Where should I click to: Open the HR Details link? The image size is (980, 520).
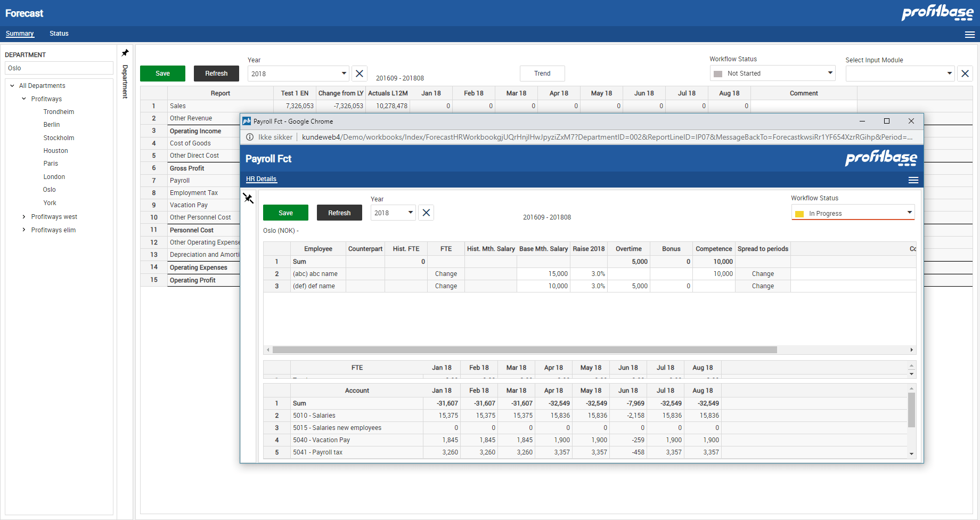coord(260,179)
